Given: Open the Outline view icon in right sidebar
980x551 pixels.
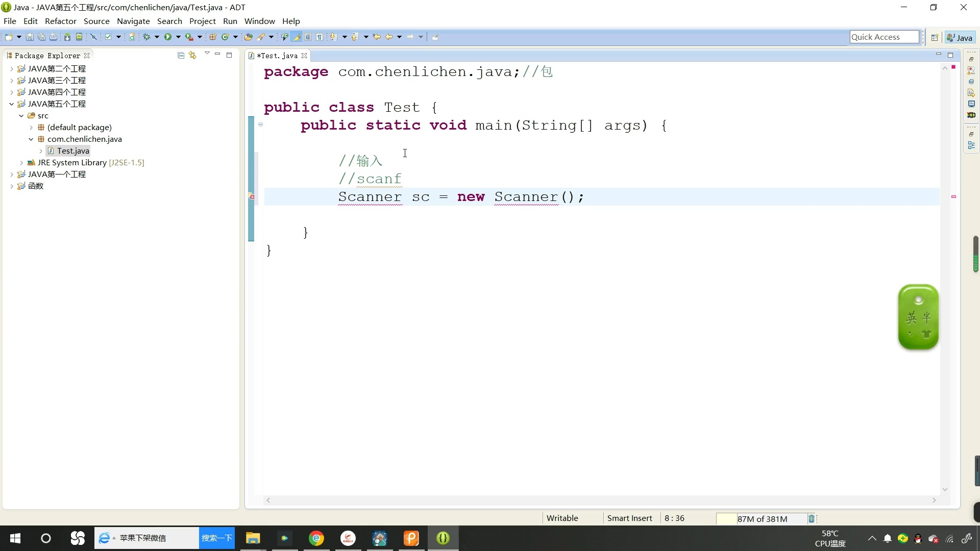Looking at the screenshot, I should pos(971,145).
